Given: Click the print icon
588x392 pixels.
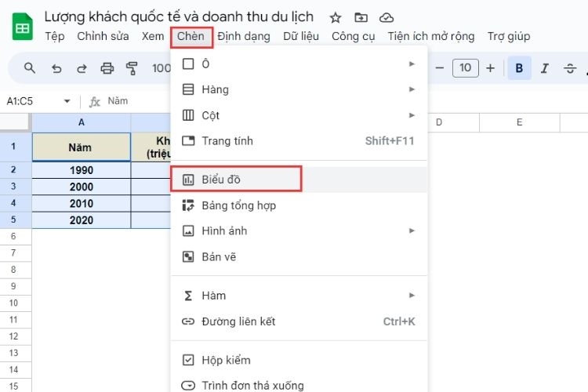Looking at the screenshot, I should 107,68.
